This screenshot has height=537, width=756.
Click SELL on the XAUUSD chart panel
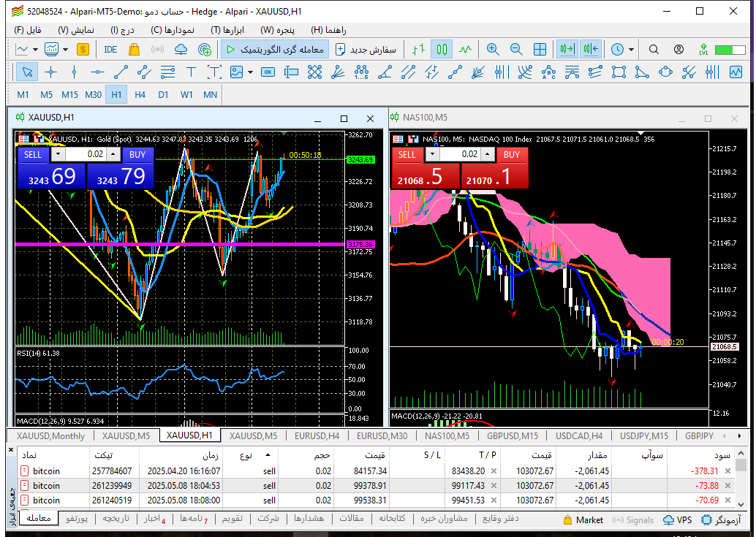(x=33, y=154)
